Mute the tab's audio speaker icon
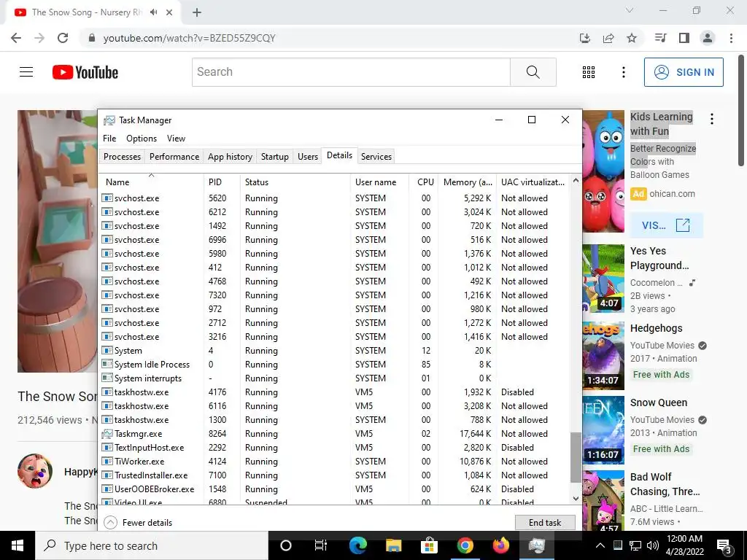 tap(153, 12)
